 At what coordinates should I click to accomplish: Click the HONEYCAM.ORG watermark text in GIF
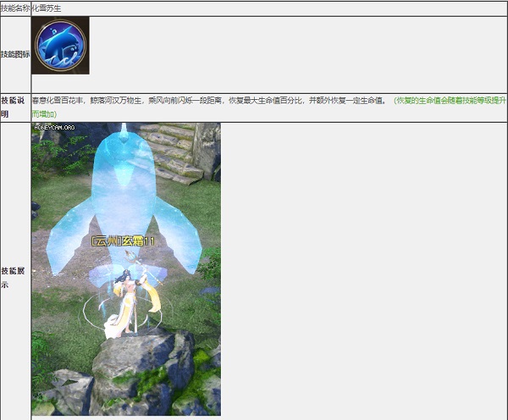point(54,127)
